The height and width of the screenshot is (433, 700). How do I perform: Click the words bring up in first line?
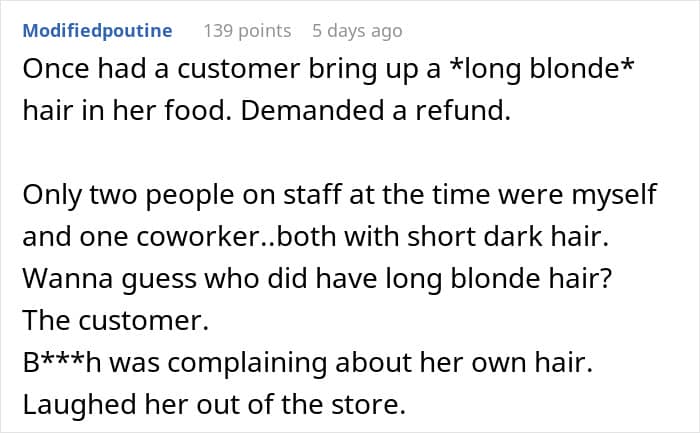(363, 70)
